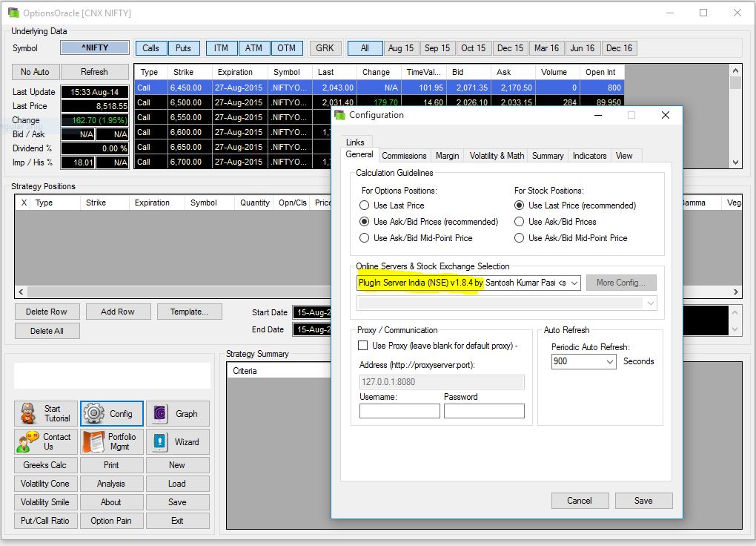
Task: Close the Configuration dialog window
Action: coord(666,116)
